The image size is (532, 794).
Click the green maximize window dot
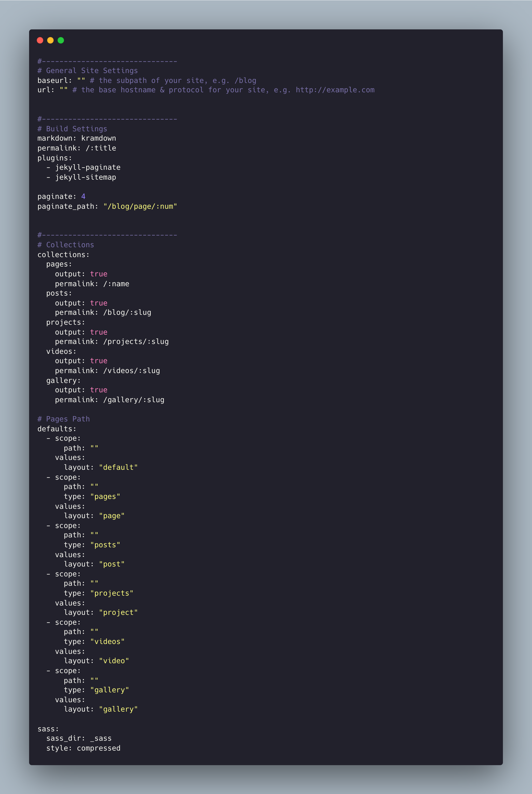(61, 40)
